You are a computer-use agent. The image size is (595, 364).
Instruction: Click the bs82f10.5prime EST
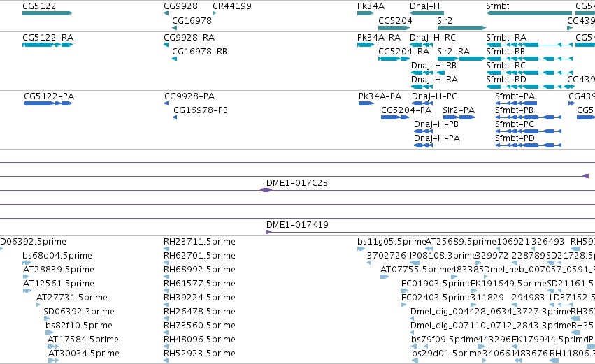pos(50,333)
